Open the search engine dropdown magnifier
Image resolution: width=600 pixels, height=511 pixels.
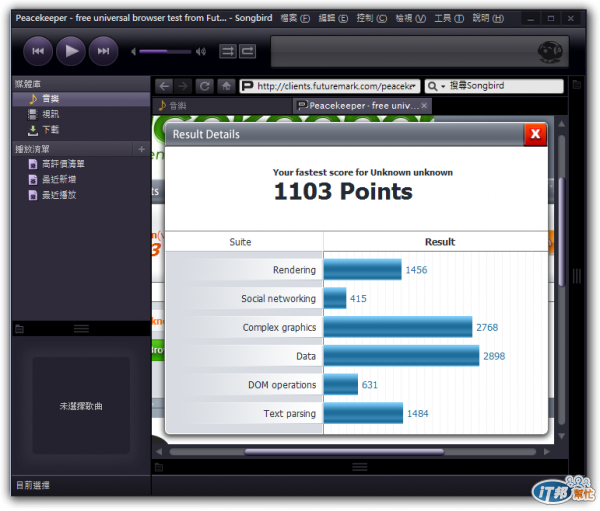(x=436, y=86)
